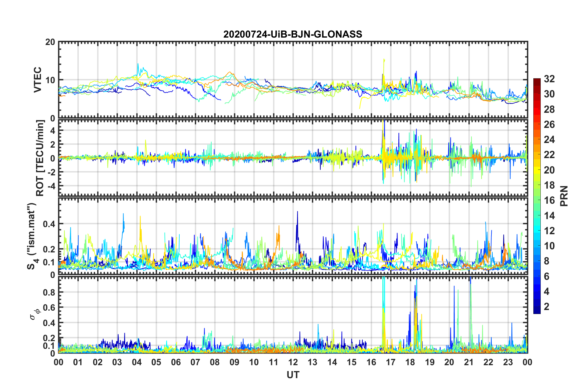Click colorbar tick label 32

(x=549, y=79)
